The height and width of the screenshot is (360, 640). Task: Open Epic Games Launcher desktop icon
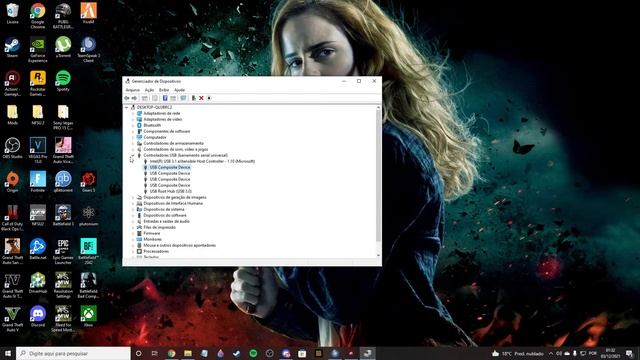coord(63,252)
